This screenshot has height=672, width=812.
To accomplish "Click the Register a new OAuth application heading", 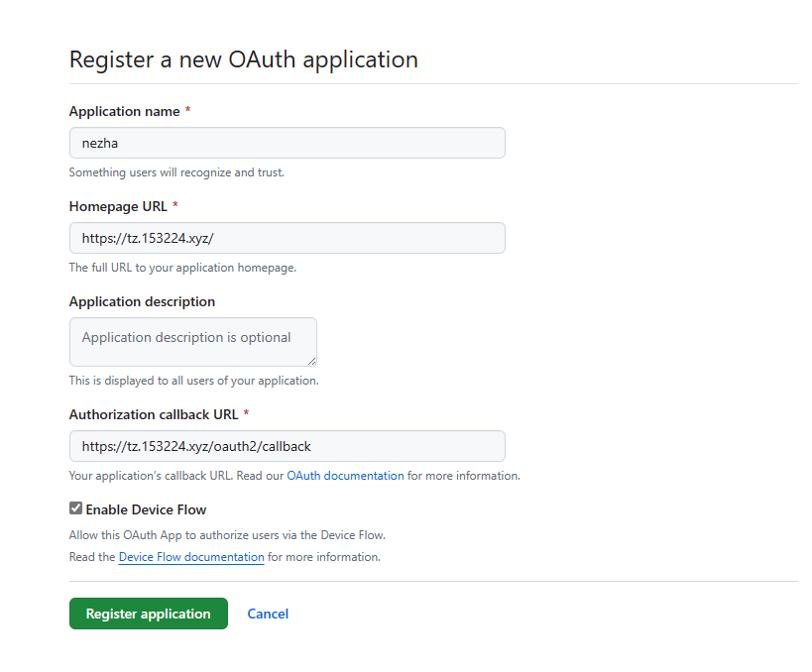I will pyautogui.click(x=243, y=59).
